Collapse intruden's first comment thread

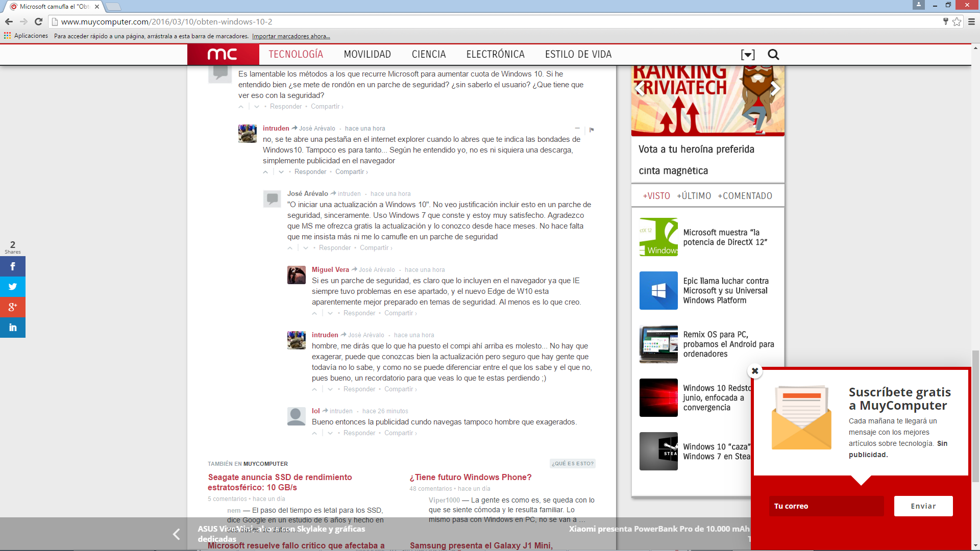(x=577, y=129)
